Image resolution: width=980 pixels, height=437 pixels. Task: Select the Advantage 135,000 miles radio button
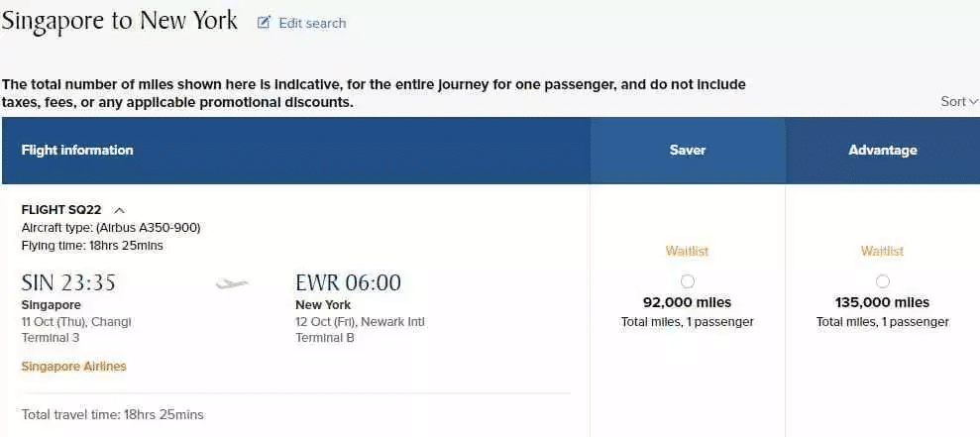(x=883, y=281)
